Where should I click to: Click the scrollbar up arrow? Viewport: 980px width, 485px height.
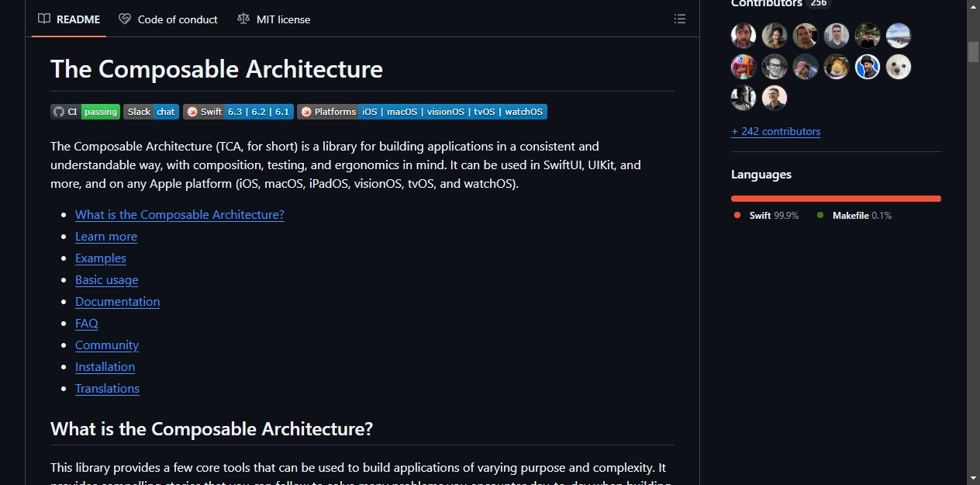tap(974, 6)
